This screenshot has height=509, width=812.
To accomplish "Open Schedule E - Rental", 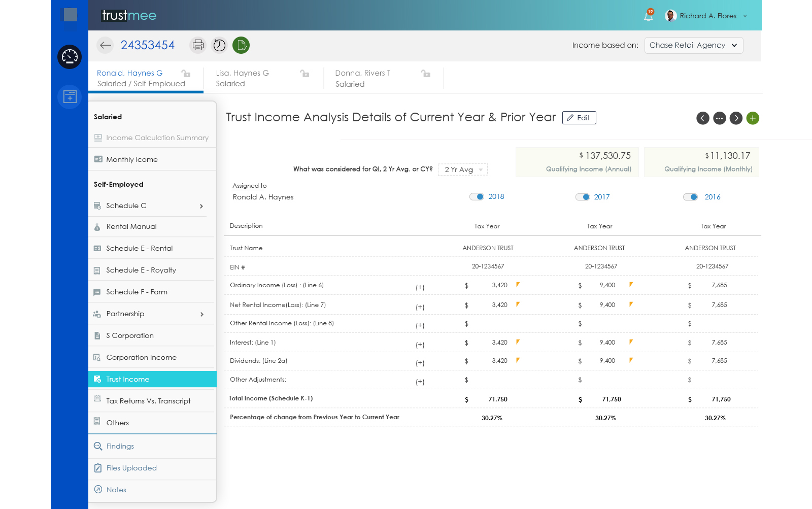I will tap(152, 248).
